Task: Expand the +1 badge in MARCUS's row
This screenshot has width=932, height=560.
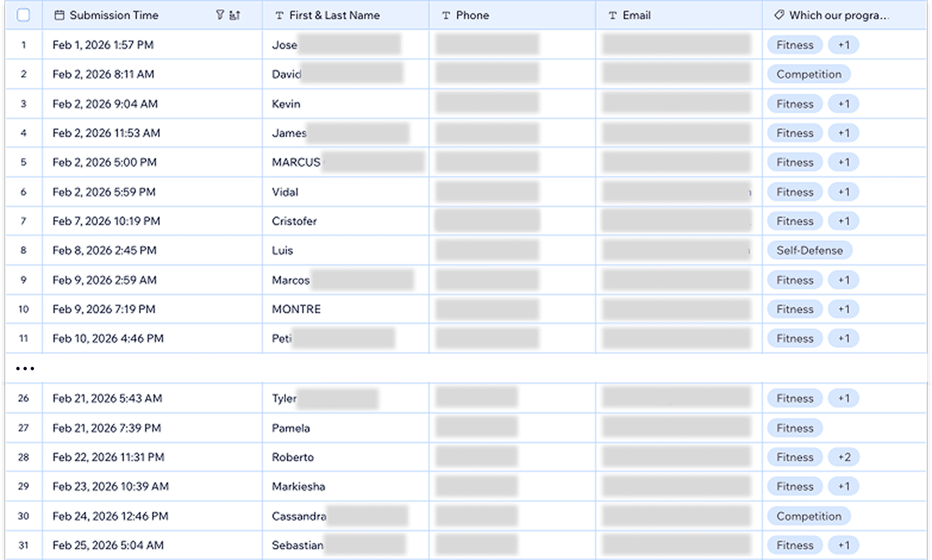Action: point(844,163)
